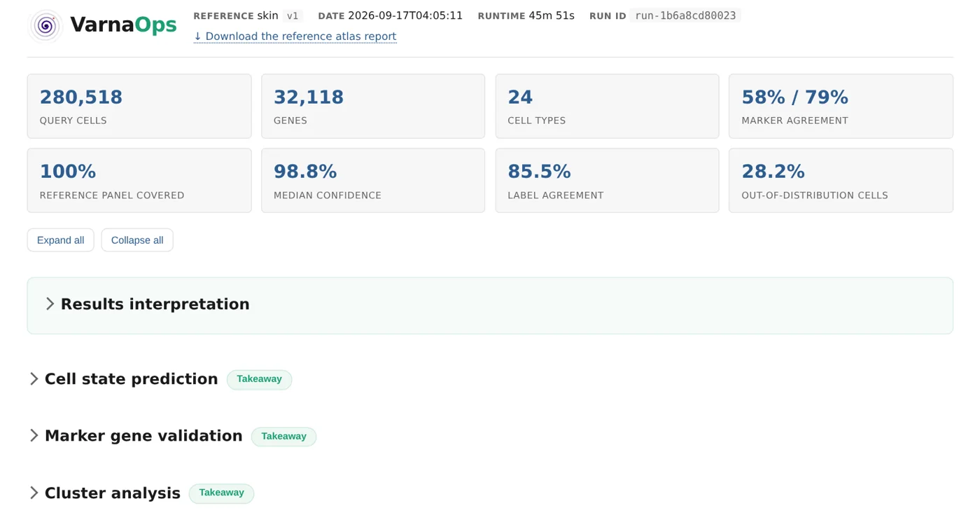Click the Collapse all button
Screen dimensions: 980x522
pos(137,240)
